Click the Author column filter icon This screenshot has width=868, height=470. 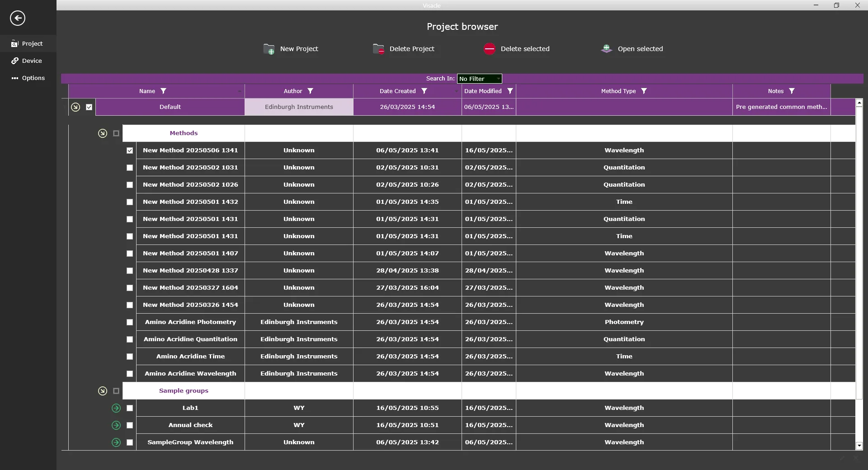[x=310, y=91]
